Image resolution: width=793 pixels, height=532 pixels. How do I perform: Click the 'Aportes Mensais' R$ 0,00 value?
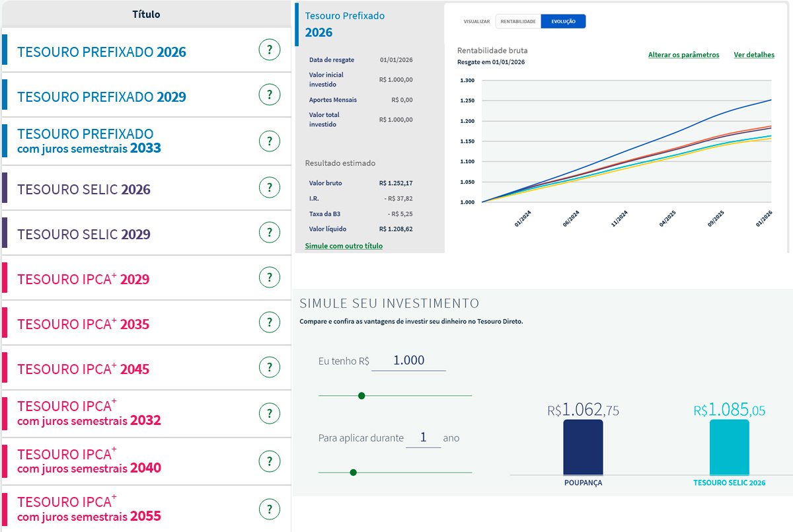[402, 100]
